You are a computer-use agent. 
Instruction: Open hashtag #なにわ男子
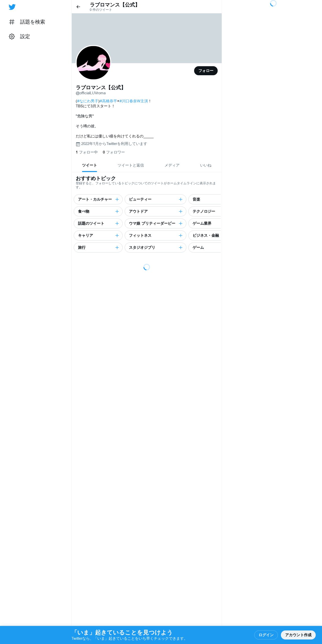(88, 101)
